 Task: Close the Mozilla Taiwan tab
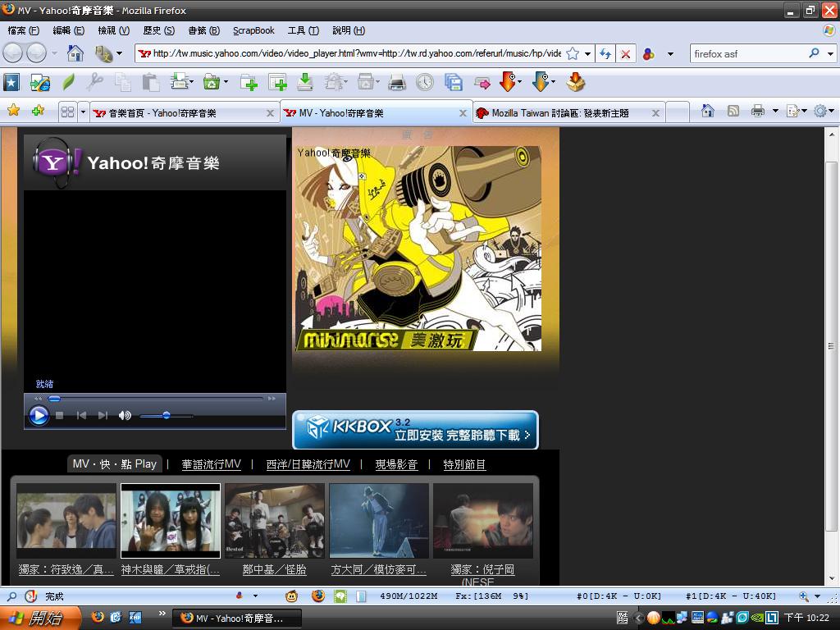pos(655,113)
